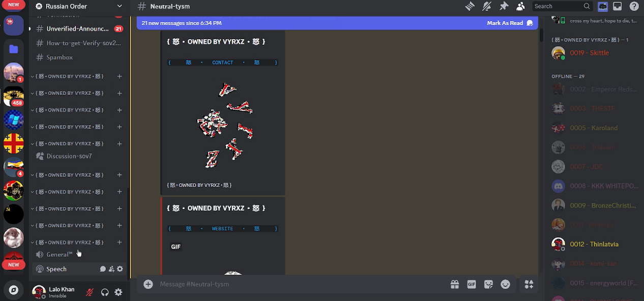Open the Threads panel icon
Screen dimensions: 644x301
tap(470, 6)
